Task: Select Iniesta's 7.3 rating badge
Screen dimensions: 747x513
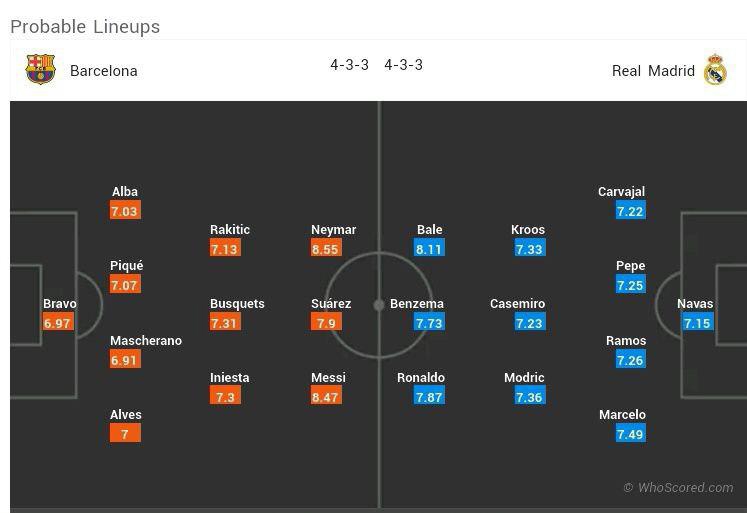Action: (224, 397)
